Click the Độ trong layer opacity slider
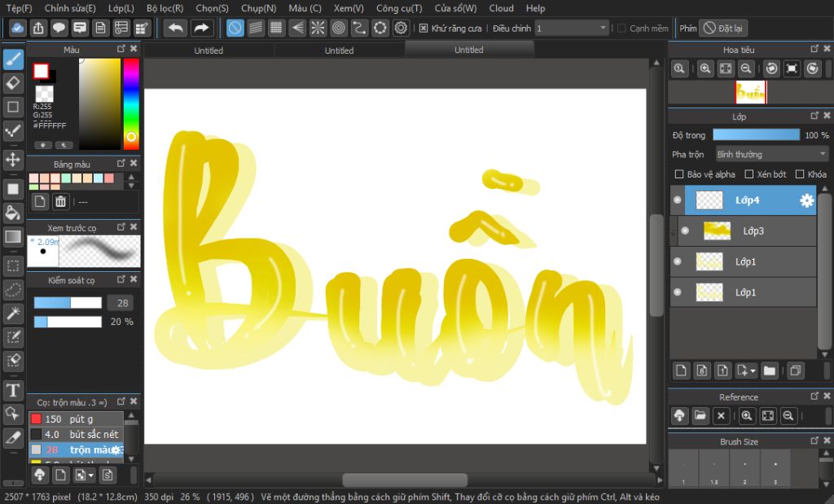 pyautogui.click(x=756, y=135)
